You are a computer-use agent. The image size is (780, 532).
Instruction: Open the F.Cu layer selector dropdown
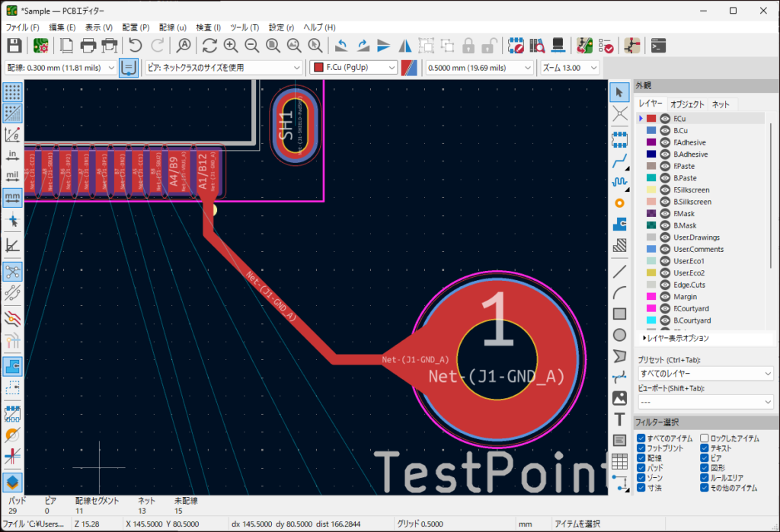click(353, 68)
